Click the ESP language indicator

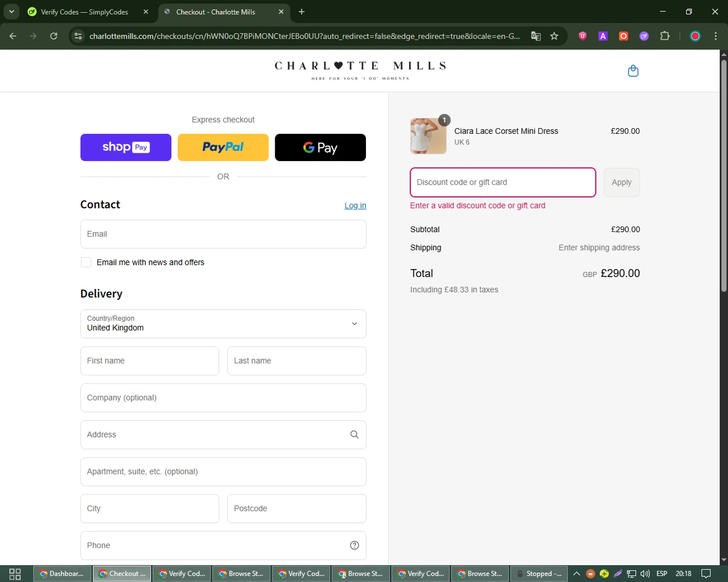[x=662, y=574]
